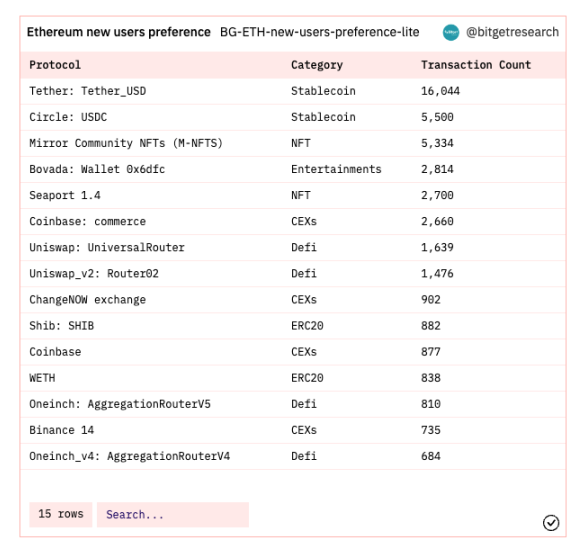Screen dimensions: 579x544
Task: Click the Defi category in Uniswap: UniversalRouter row
Action: point(304,247)
